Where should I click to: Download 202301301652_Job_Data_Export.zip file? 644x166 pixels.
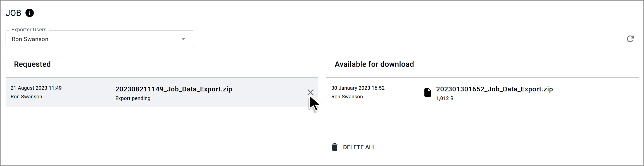494,89
